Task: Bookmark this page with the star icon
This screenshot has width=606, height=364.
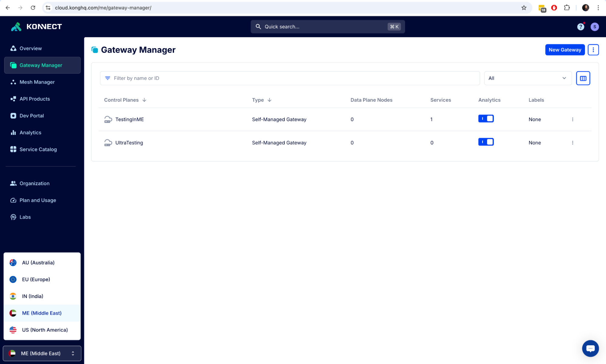Action: coord(524,8)
